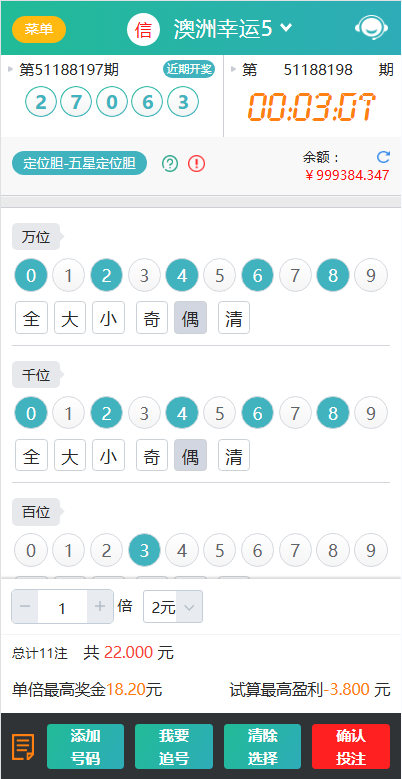Click the 清除选择 button
Screen dimensions: 402x779
262,746
